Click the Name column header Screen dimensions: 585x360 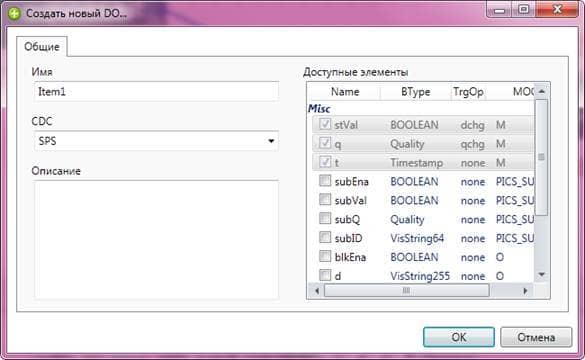(345, 92)
